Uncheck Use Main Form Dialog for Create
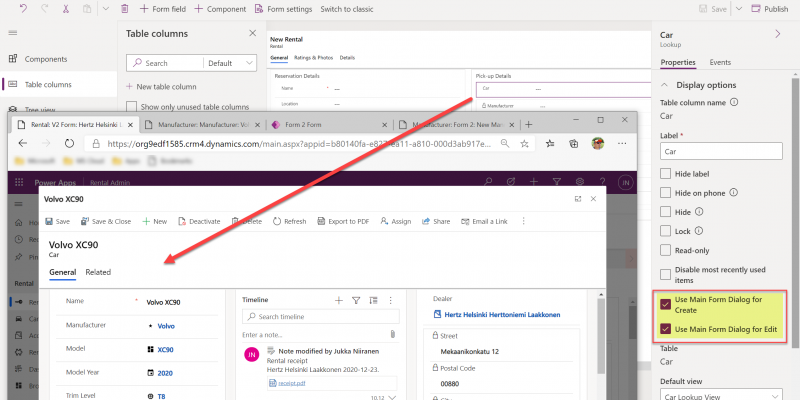The width and height of the screenshot is (800, 400). click(665, 305)
